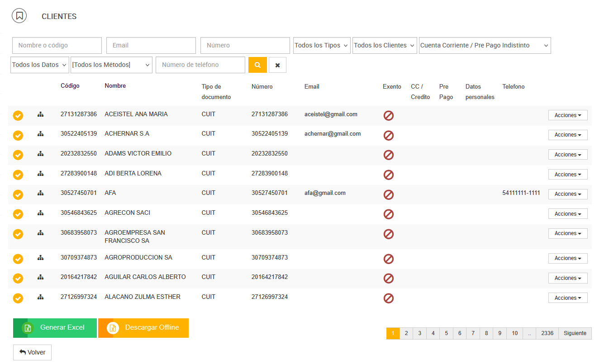Viewport: 595px width, 364px height.
Task: Toggle orange checkmark for ACEISTEL ANA MARIA
Action: (x=18, y=116)
